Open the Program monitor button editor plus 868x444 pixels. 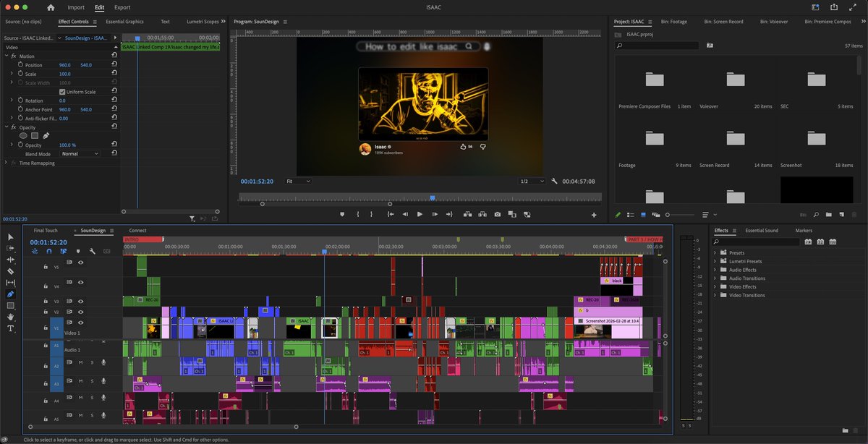coord(594,215)
